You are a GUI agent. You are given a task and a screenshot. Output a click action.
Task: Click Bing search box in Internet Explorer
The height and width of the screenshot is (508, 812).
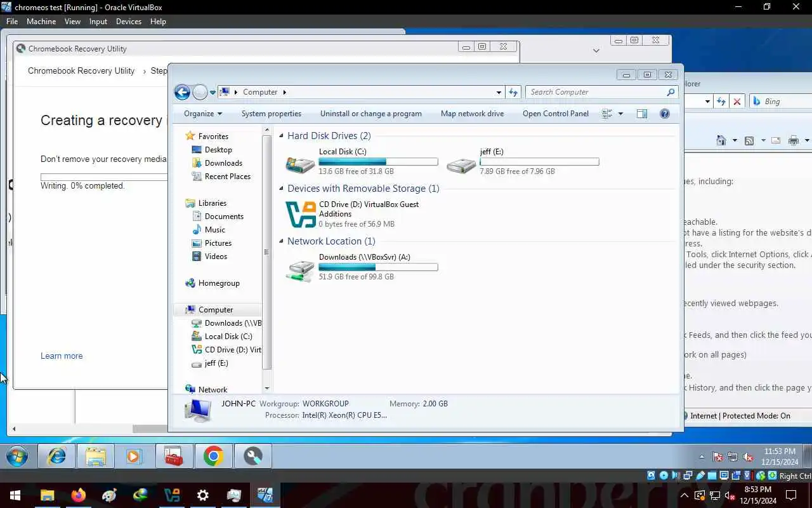click(x=782, y=102)
